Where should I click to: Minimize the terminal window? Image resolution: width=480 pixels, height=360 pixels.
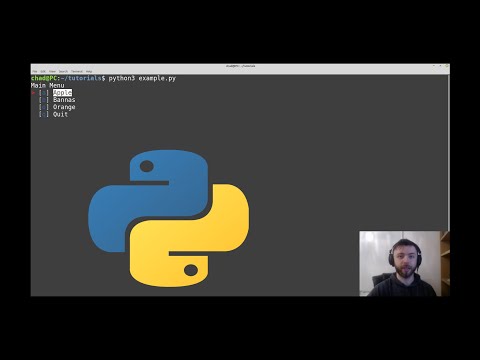(434, 66)
